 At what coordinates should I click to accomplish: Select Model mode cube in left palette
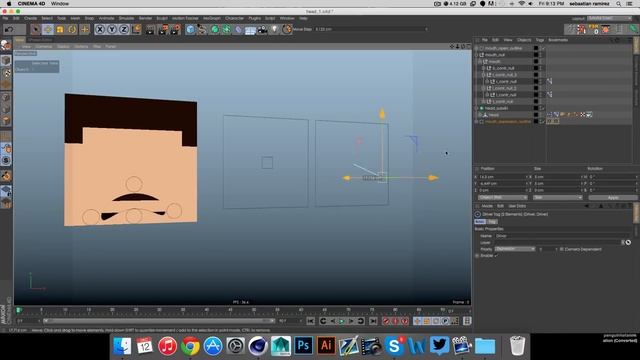point(6,60)
